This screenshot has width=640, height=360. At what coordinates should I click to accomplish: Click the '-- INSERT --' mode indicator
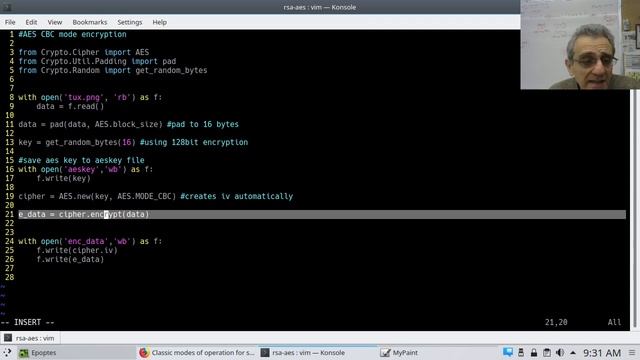click(x=28, y=322)
